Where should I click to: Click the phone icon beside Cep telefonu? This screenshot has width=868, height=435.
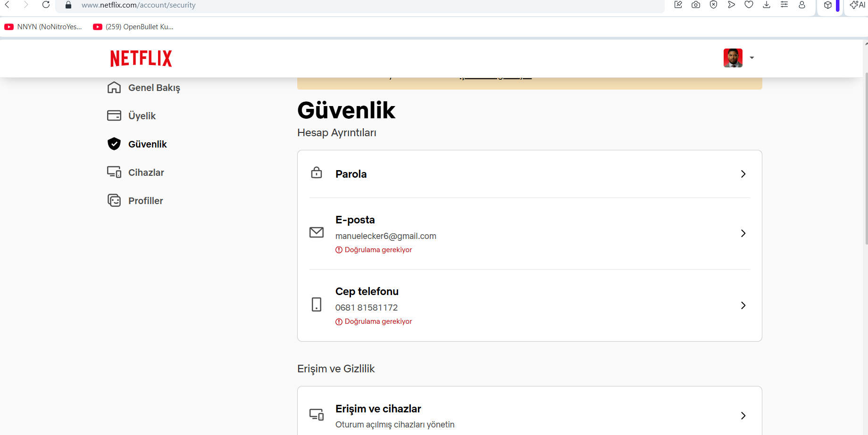(x=317, y=304)
